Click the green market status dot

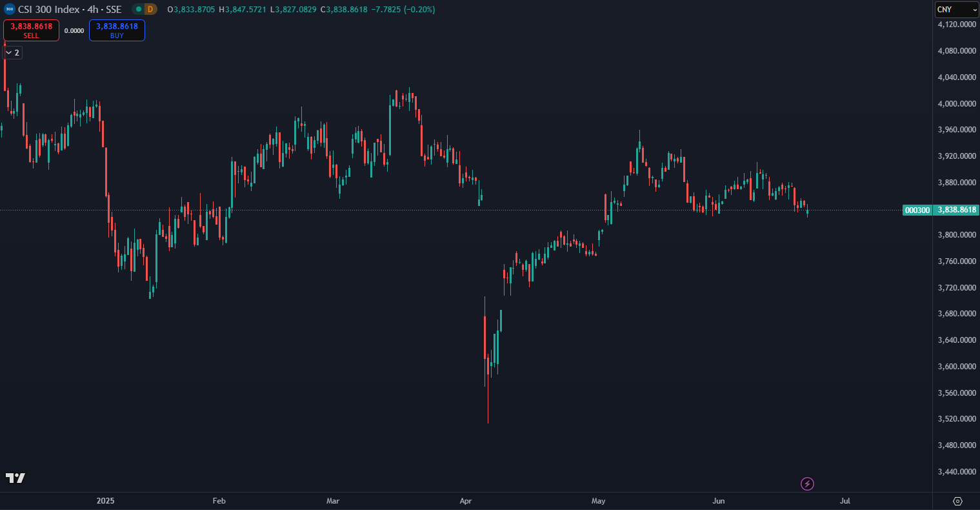click(x=138, y=9)
